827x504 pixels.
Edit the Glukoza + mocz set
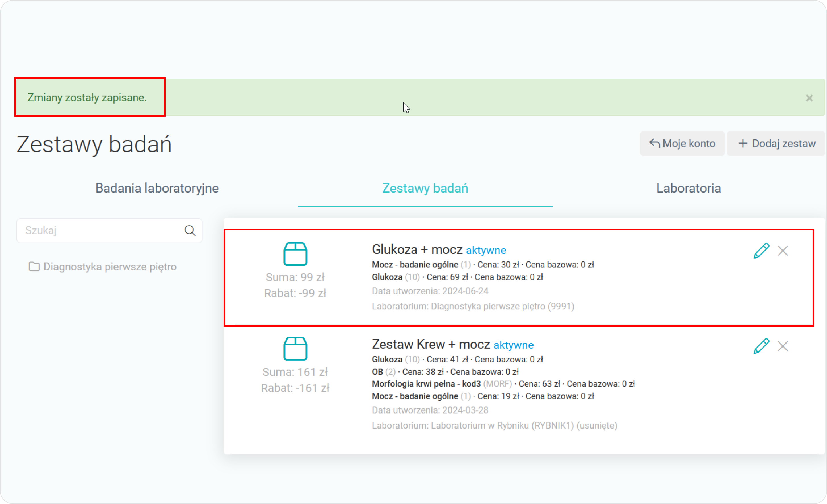coord(761,251)
